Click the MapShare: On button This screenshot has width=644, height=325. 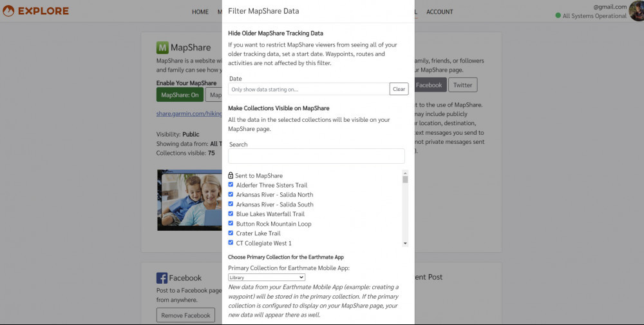pos(180,95)
